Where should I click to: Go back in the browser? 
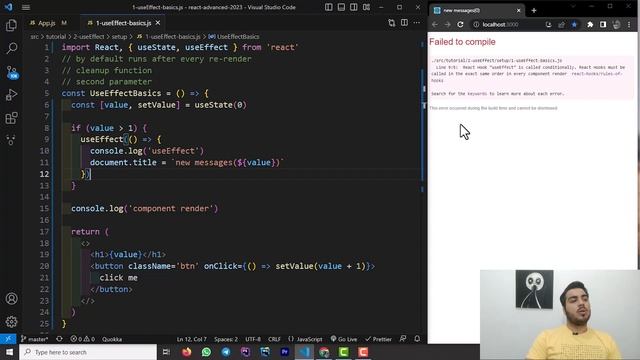point(435,24)
